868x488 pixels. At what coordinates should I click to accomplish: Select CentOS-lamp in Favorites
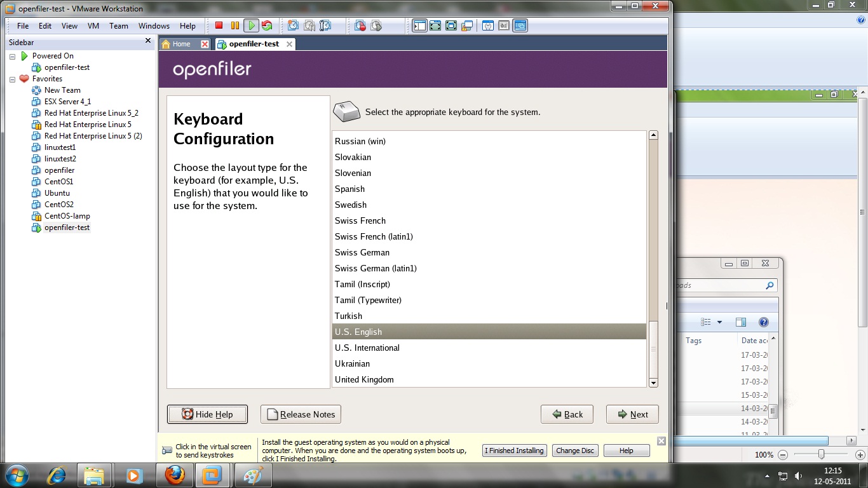67,216
